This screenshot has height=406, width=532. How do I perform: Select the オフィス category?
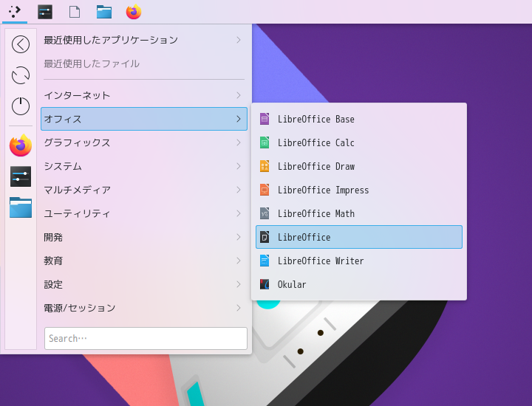pyautogui.click(x=144, y=119)
